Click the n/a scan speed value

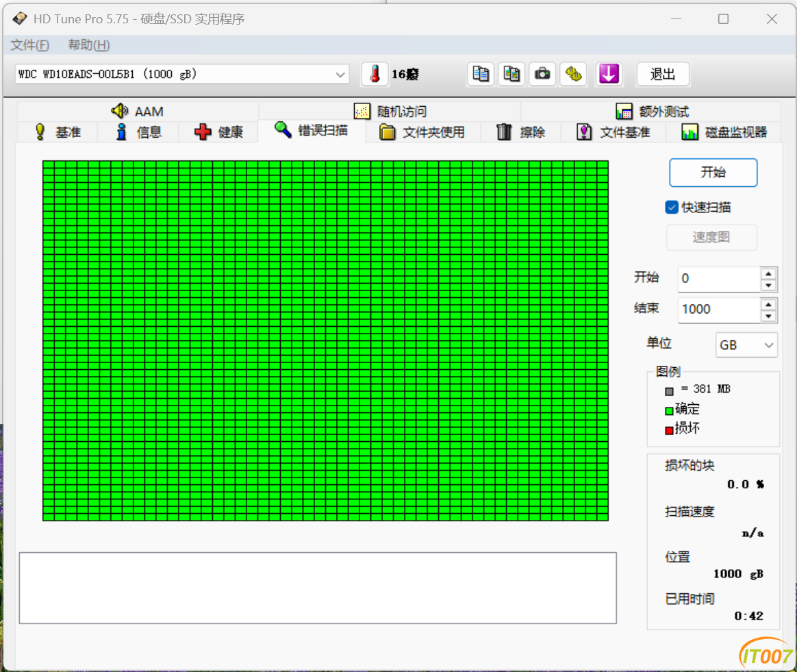(x=752, y=533)
